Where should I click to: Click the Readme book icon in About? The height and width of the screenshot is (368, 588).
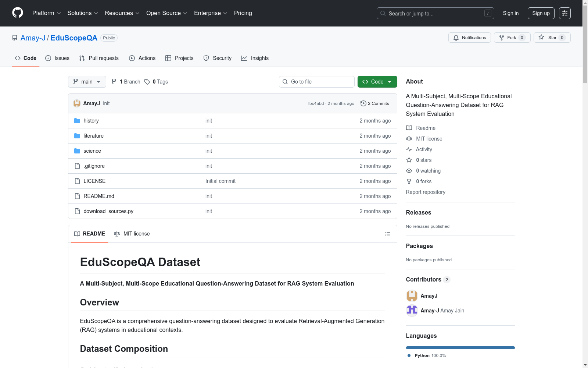[x=409, y=128]
